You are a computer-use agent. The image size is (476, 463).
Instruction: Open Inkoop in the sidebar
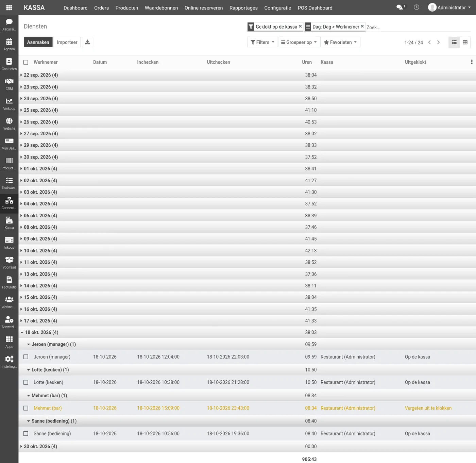(9, 243)
